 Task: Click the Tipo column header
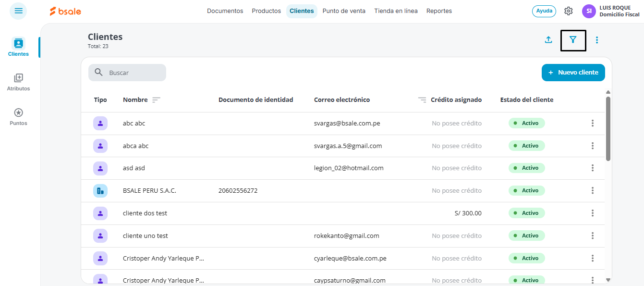[x=100, y=100]
